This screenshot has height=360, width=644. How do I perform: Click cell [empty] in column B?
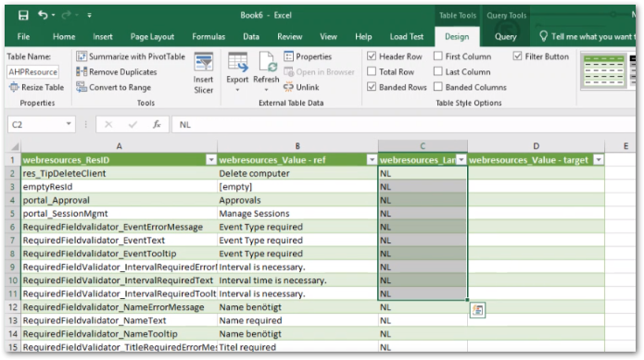297,187
